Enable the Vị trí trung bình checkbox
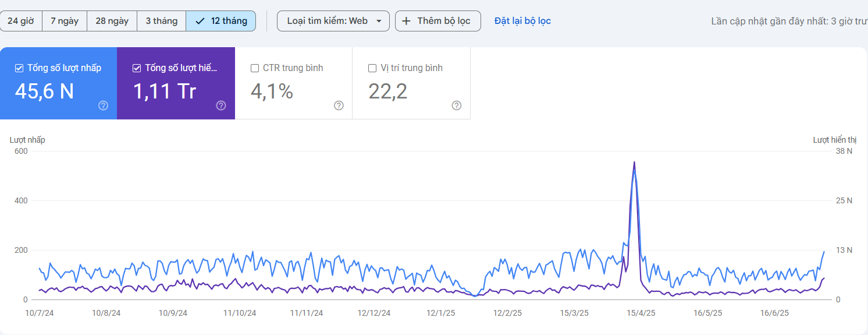Screen dimensions: 868x335 coord(372,68)
